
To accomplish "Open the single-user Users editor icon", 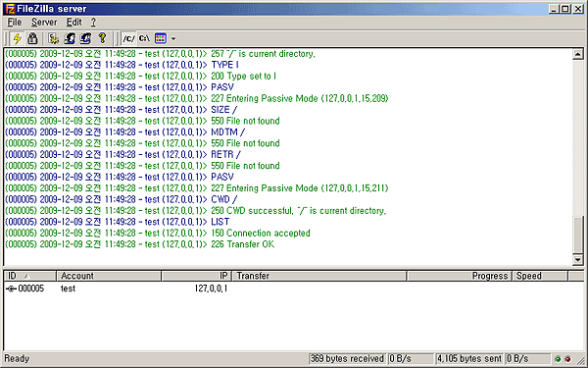I will pyautogui.click(x=70, y=38).
